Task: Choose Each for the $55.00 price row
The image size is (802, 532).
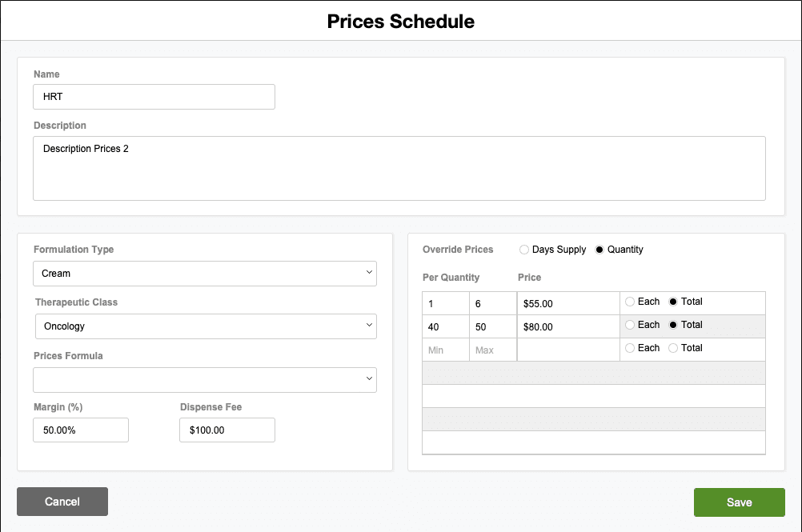Action: (630, 302)
